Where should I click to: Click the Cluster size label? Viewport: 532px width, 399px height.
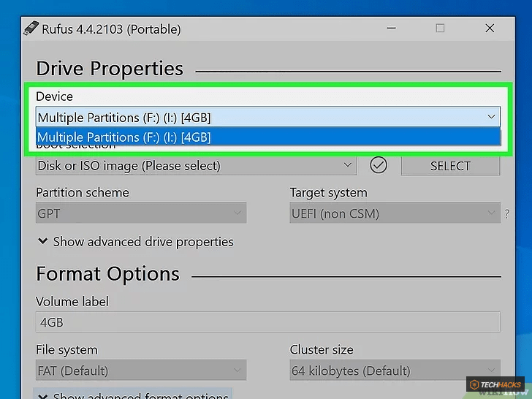tap(322, 349)
